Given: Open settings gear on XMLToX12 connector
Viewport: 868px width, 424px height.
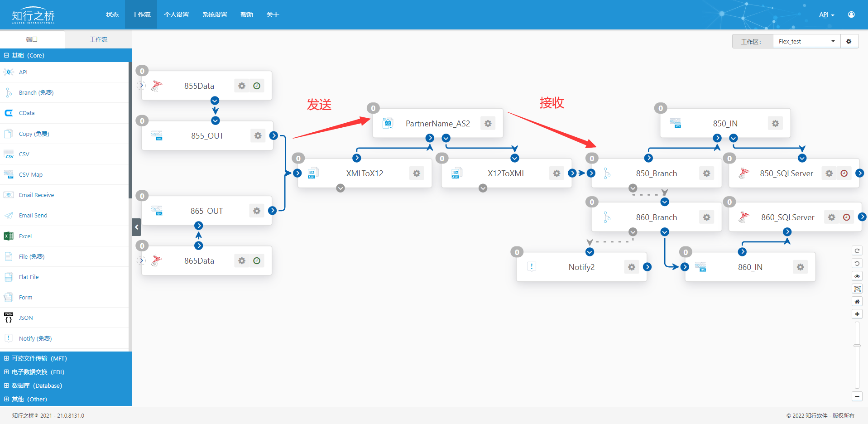Looking at the screenshot, I should coord(417,173).
